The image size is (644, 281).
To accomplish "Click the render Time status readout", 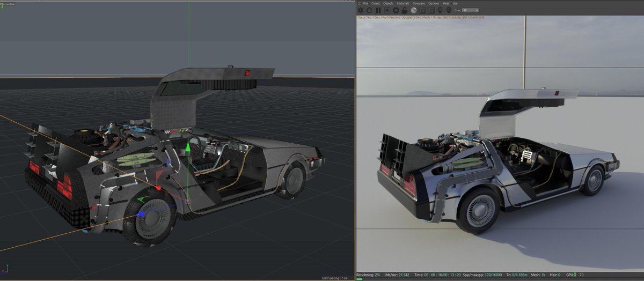I will [x=438, y=274].
